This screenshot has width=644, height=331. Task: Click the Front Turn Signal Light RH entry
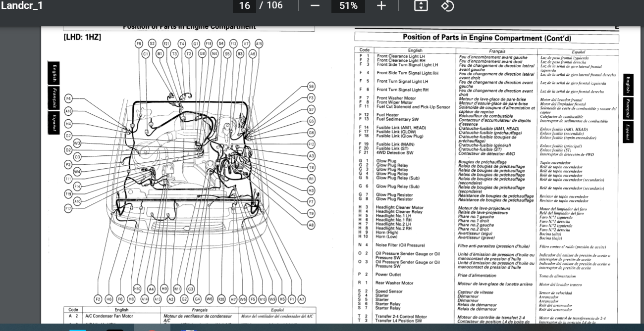403,90
